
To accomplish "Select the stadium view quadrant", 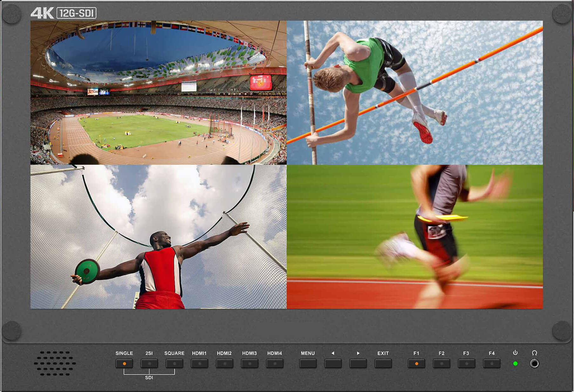I will coord(158,92).
